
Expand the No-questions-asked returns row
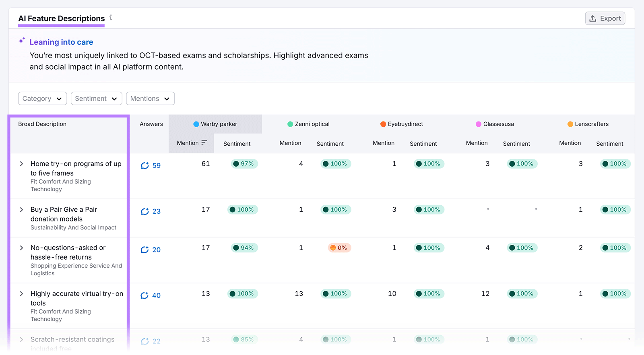tap(21, 248)
